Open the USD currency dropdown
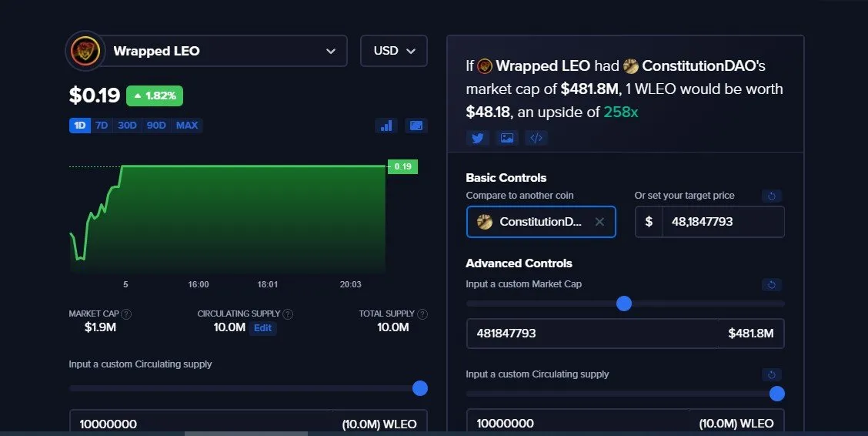Screen dimensions: 868x436 (x=393, y=51)
